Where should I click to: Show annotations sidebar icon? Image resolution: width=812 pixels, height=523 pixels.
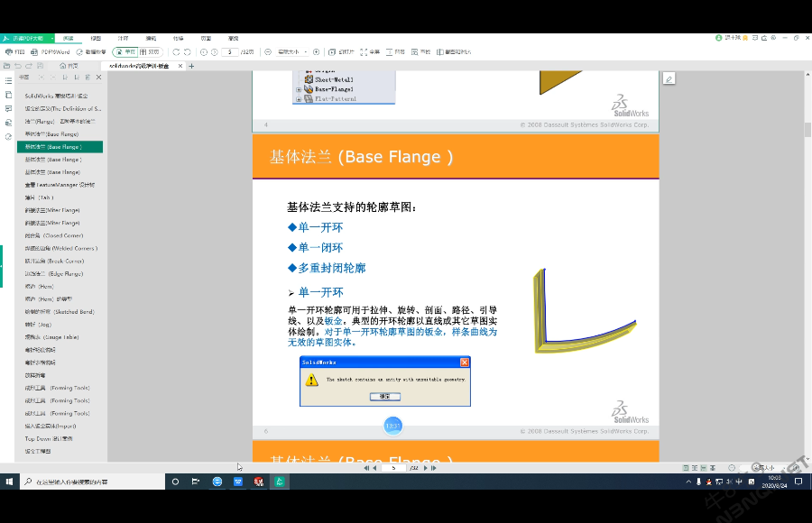[x=8, y=109]
